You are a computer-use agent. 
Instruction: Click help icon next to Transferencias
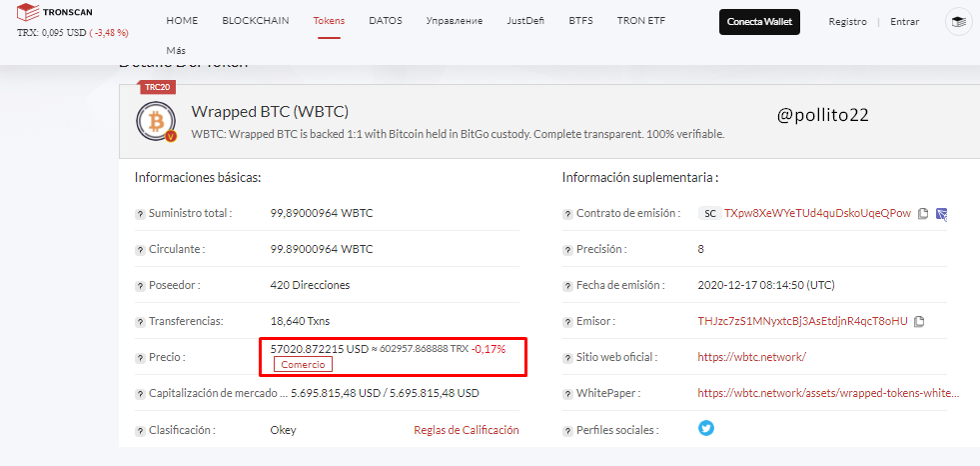140,322
